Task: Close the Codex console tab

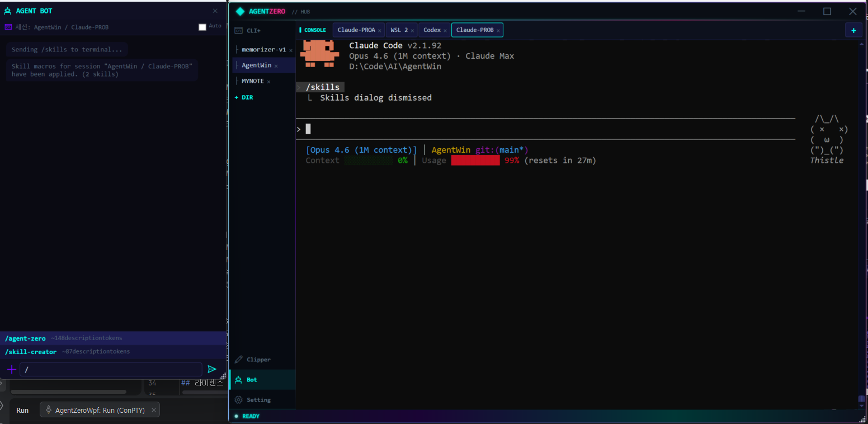Action: tap(446, 30)
